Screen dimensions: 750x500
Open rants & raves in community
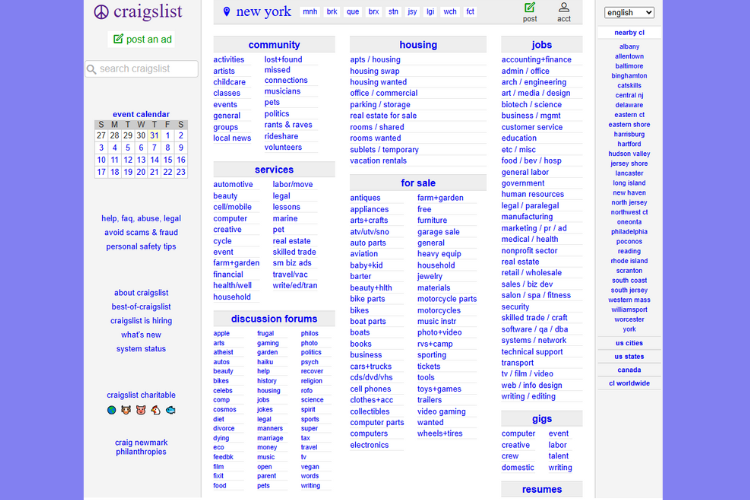(288, 124)
